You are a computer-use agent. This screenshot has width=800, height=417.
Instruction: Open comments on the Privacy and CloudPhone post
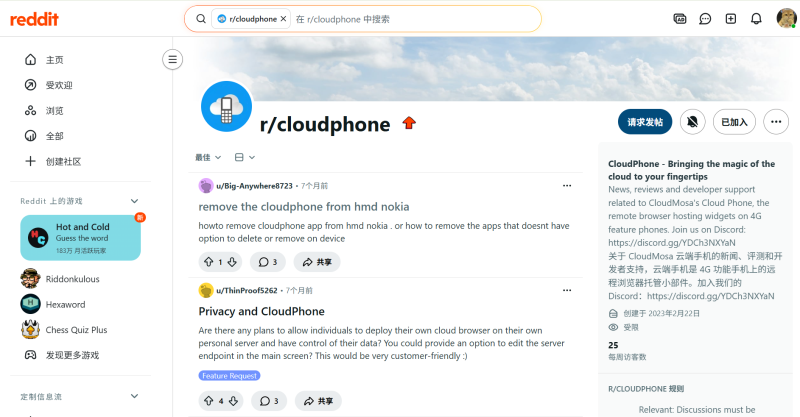click(x=269, y=401)
